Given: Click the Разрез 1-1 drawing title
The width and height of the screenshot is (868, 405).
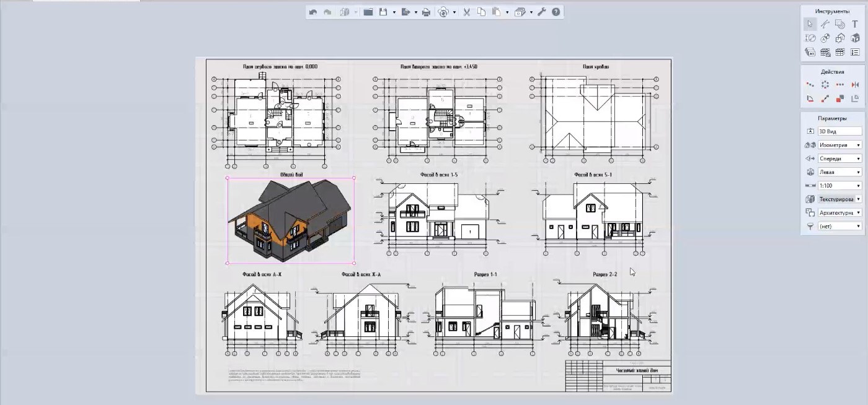Looking at the screenshot, I should pos(484,274).
